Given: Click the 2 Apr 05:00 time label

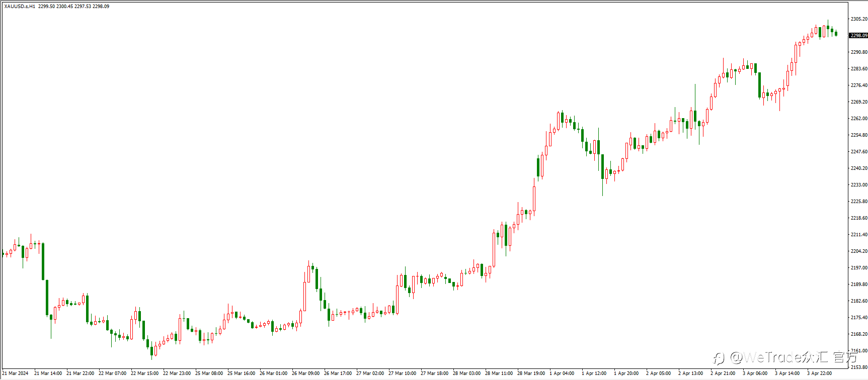Looking at the screenshot, I should pyautogui.click(x=658, y=373).
